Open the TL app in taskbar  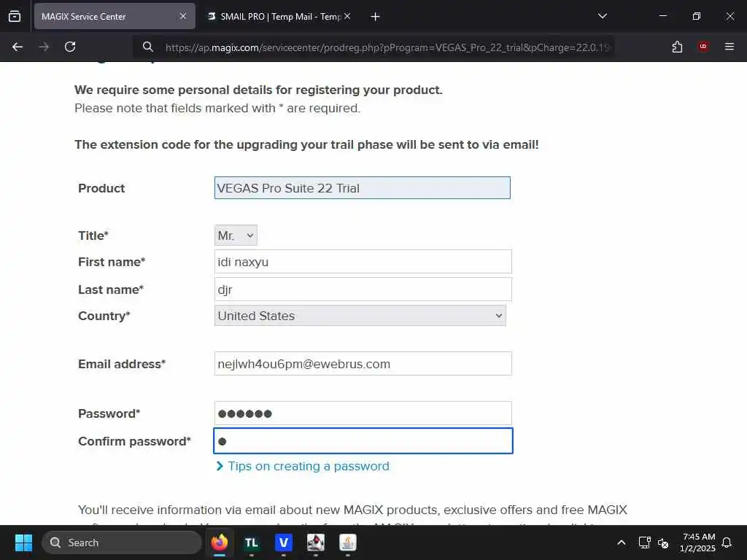click(252, 542)
